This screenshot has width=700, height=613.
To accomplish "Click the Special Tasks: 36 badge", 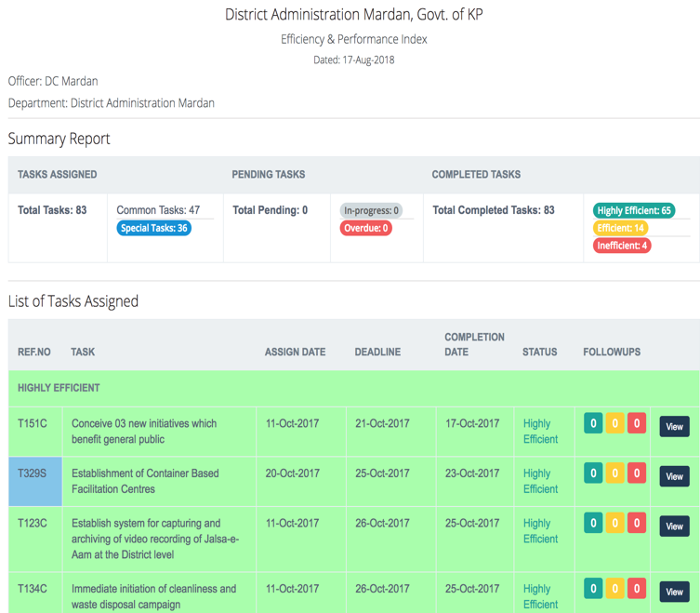I will 154,228.
